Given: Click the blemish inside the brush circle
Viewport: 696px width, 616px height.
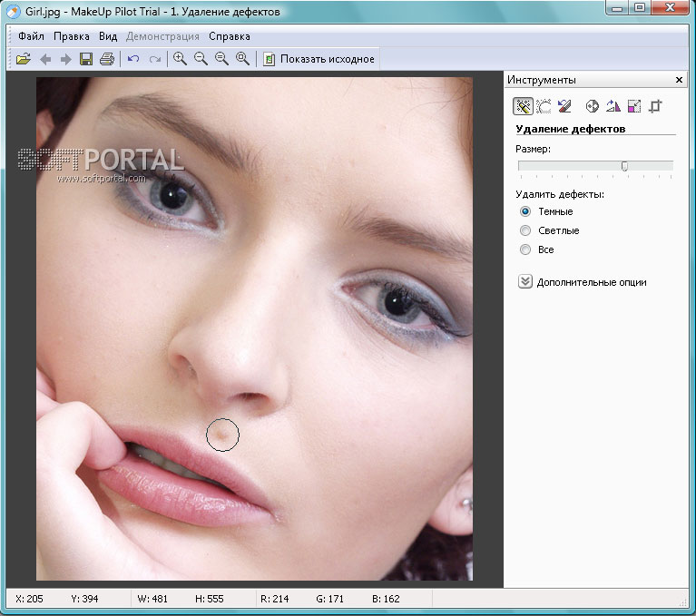Looking at the screenshot, I should 221,435.
